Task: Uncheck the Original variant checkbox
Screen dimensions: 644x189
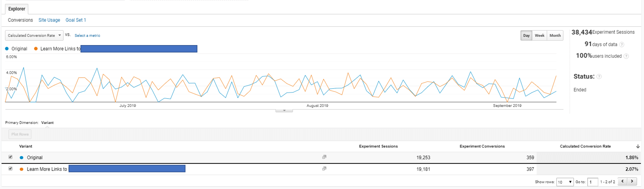Action: 10,157
